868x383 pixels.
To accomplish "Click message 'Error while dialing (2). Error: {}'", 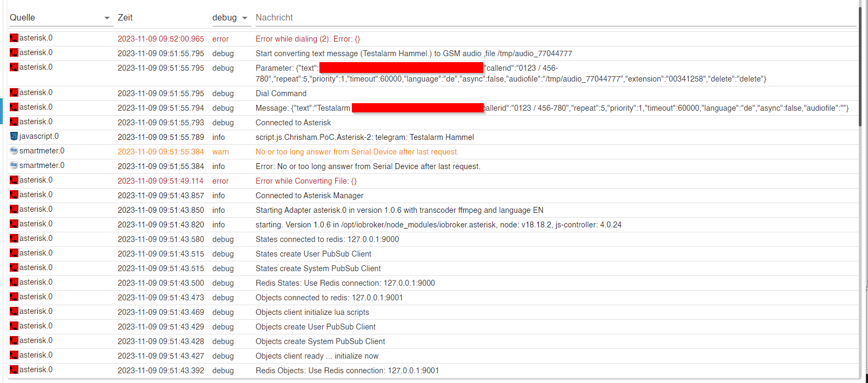I will [308, 39].
